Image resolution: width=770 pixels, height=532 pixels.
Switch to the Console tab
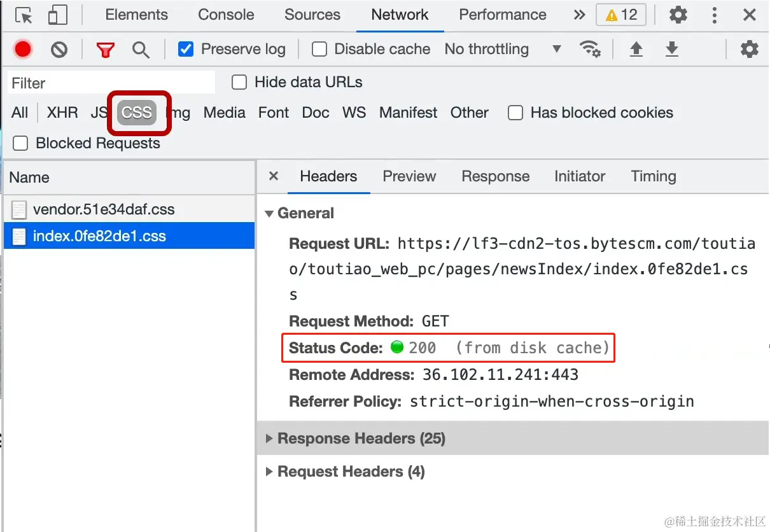pyautogui.click(x=227, y=15)
